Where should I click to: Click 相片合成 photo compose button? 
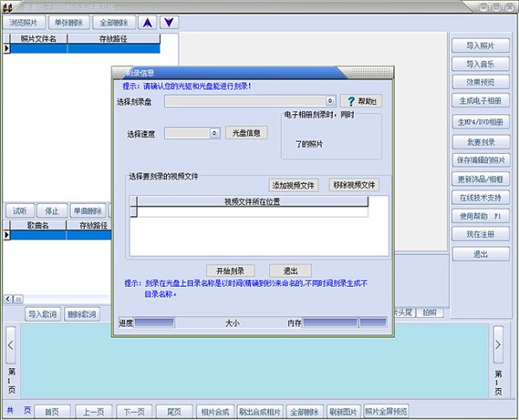[215, 411]
